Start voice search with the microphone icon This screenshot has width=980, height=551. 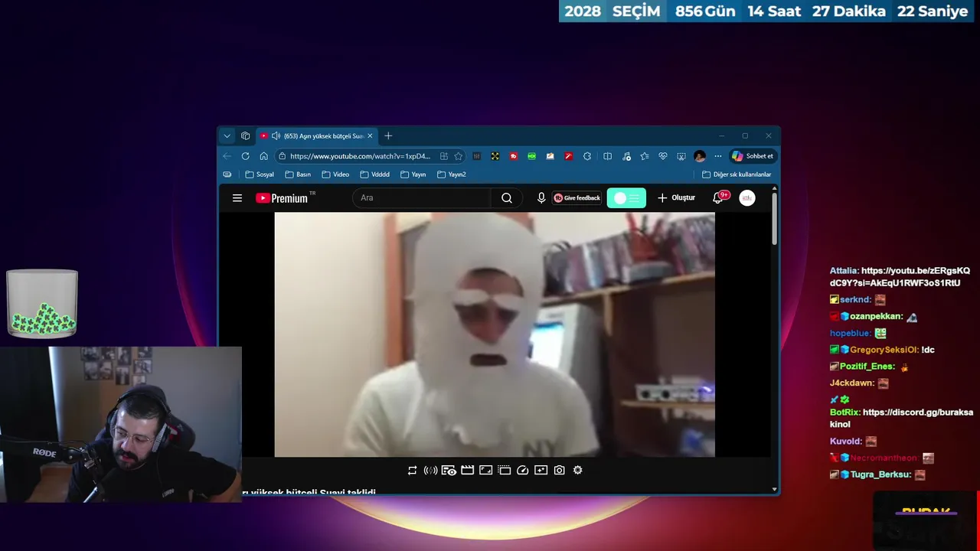(541, 198)
